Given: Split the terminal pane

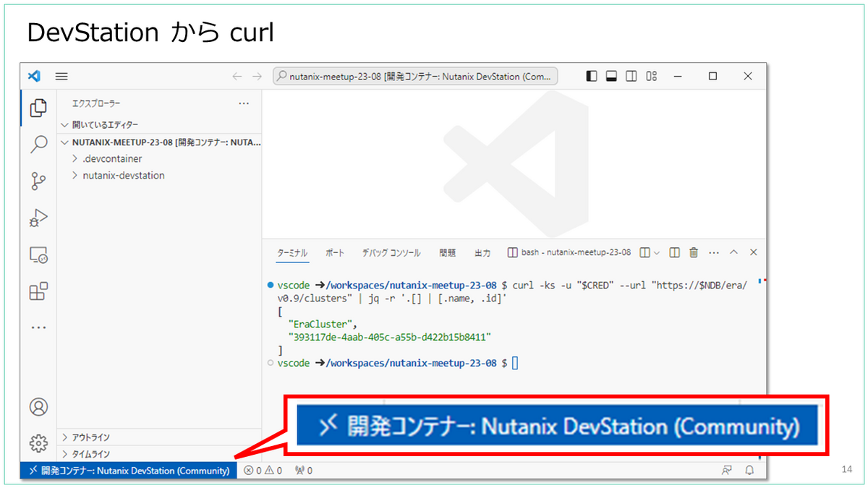Looking at the screenshot, I should 674,253.
